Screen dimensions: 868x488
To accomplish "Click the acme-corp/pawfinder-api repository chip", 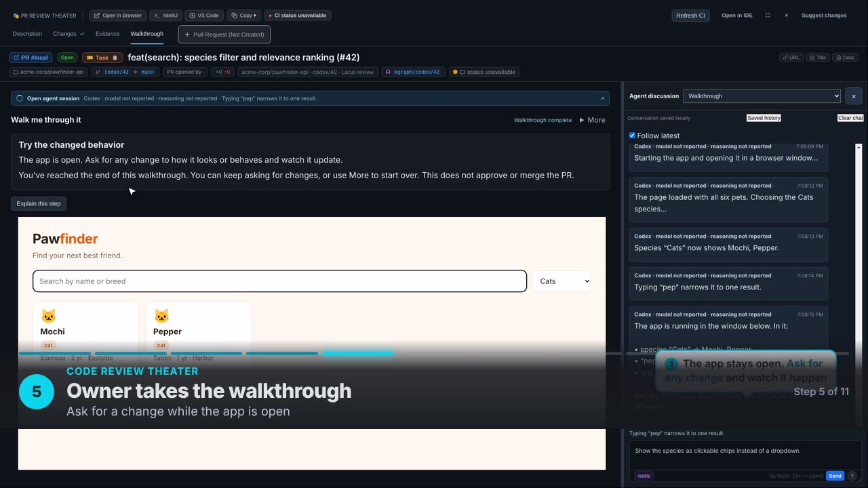I will (48, 72).
